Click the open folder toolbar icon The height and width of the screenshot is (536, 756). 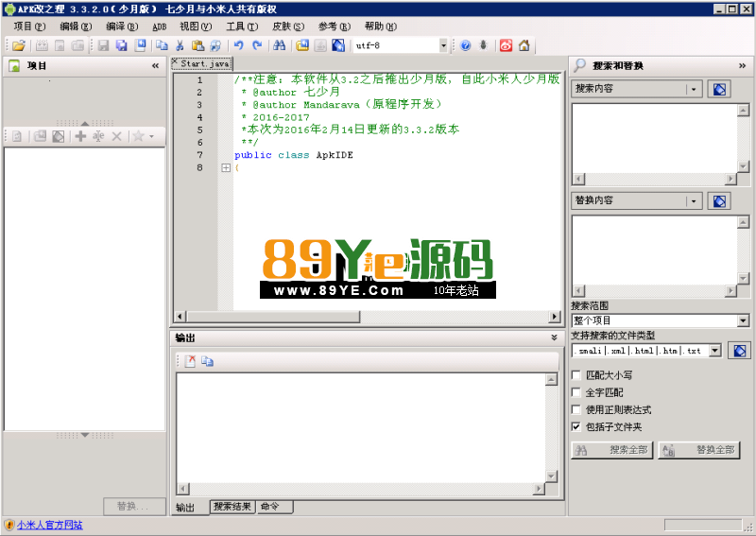pos(19,45)
